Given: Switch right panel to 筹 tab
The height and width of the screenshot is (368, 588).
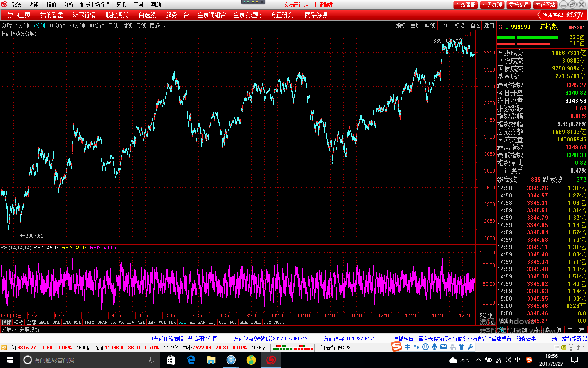Looking at the screenshot, I should 581,330.
